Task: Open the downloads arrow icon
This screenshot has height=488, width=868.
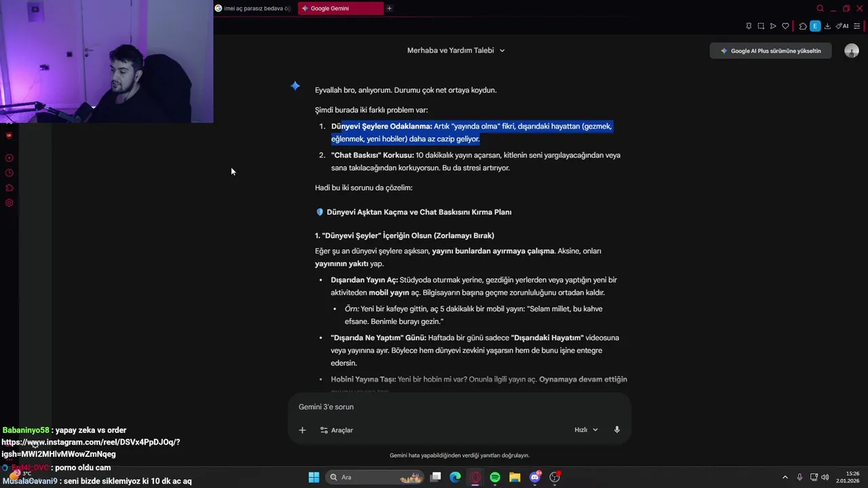Action: point(827,26)
